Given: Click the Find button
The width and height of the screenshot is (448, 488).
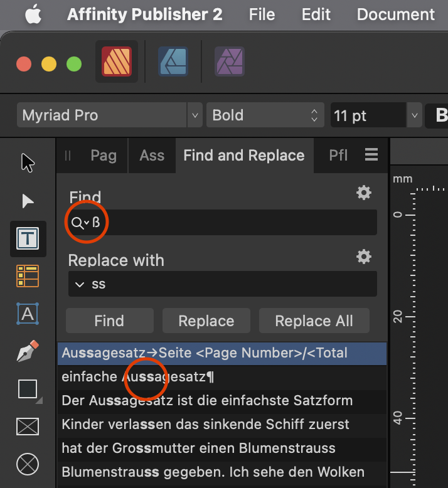Looking at the screenshot, I should [x=110, y=321].
